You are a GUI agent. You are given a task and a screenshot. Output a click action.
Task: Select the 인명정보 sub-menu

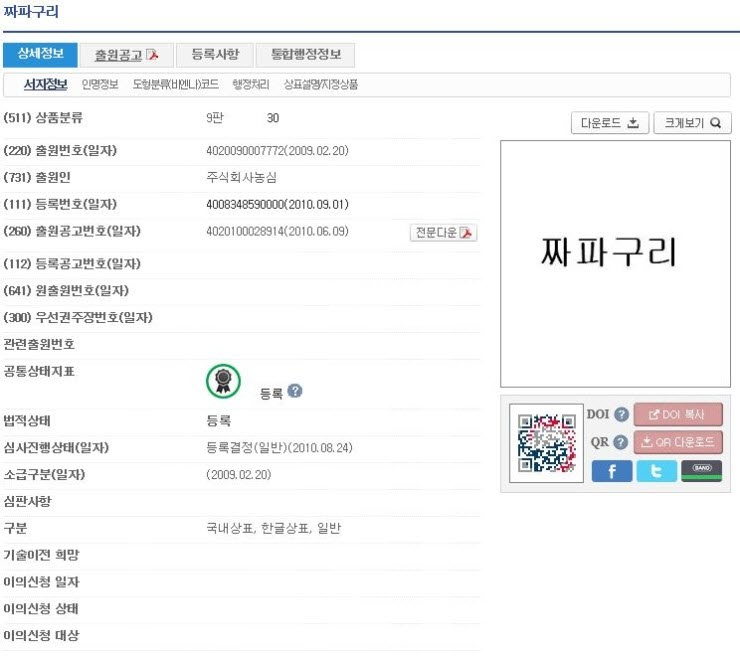[x=100, y=85]
